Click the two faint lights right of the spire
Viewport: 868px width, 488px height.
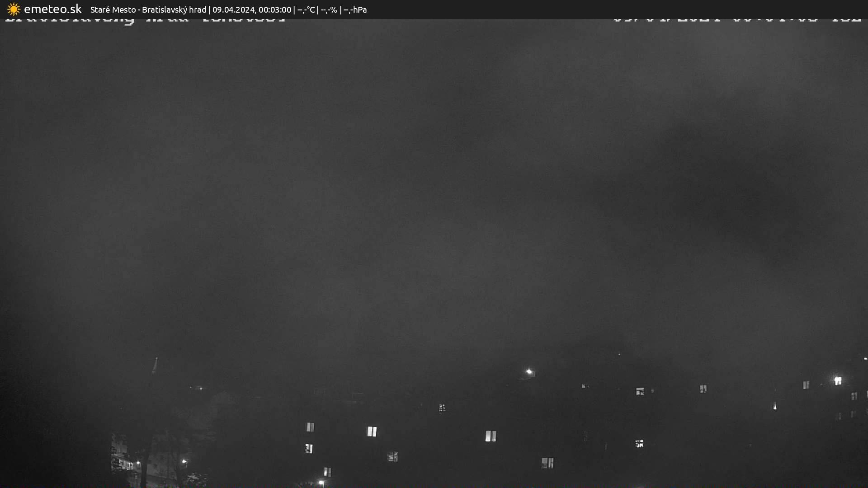click(196, 388)
